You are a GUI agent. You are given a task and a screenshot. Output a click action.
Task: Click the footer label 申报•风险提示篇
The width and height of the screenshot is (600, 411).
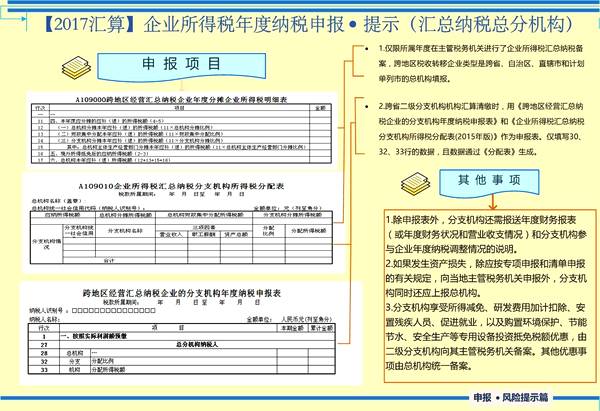tap(511, 398)
